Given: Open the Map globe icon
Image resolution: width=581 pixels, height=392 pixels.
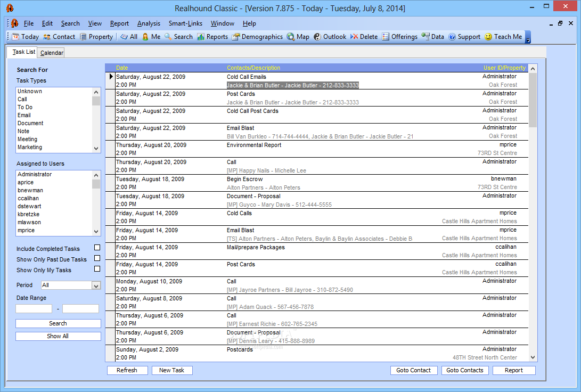Looking at the screenshot, I should coord(298,37).
